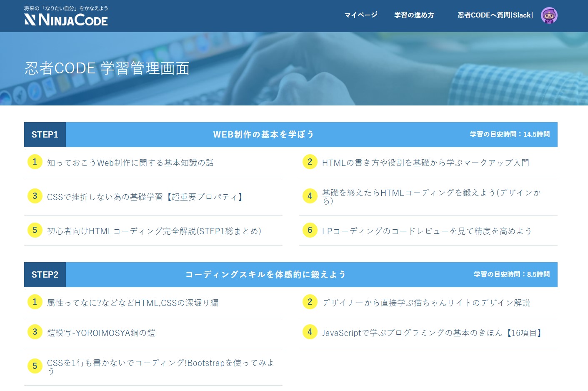Screen dimensions: 588x391
Task: Click the WEB制作の基本を学ぼう section heading
Action: coord(263,135)
